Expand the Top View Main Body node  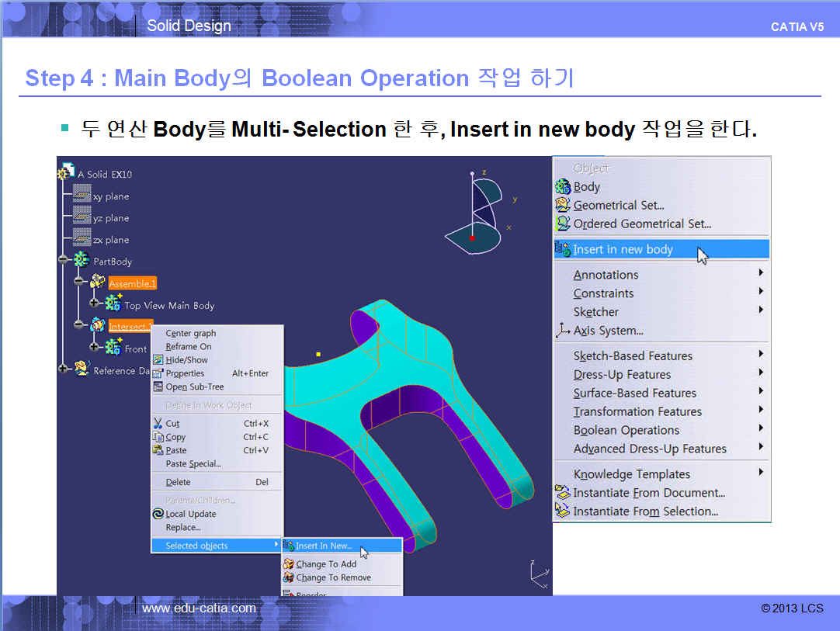pos(95,303)
